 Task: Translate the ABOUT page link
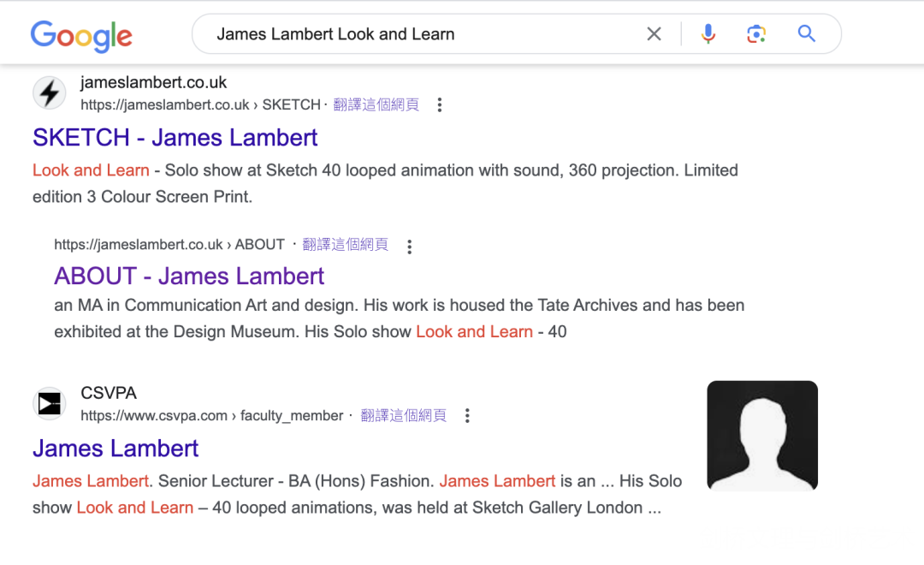coord(346,244)
